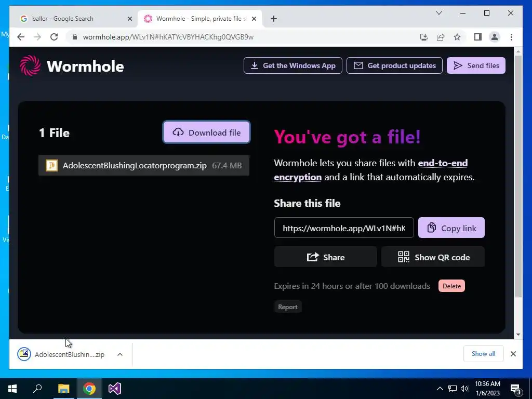Close the downloads bar
This screenshot has width=532, height=399.
click(x=513, y=354)
